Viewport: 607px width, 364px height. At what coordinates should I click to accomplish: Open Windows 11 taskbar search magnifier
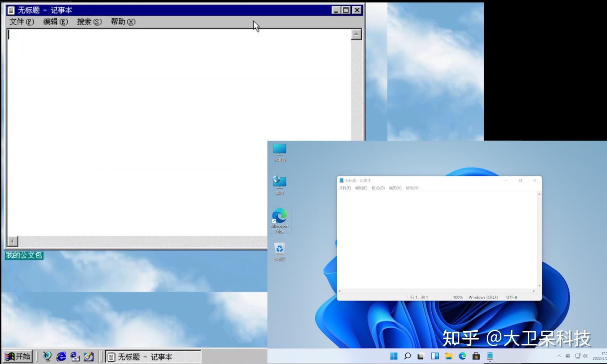[407, 356]
